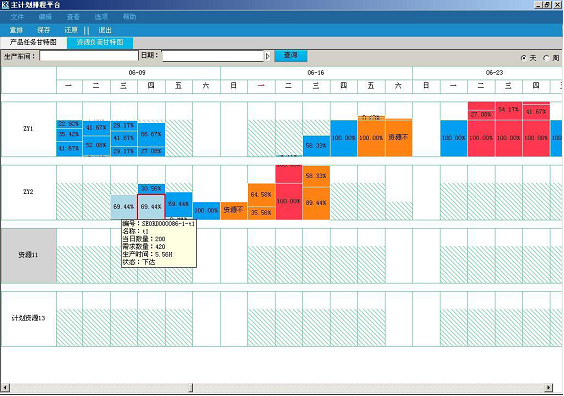
Task: Click horizontal scrollbar right arrow
Action: (549, 387)
